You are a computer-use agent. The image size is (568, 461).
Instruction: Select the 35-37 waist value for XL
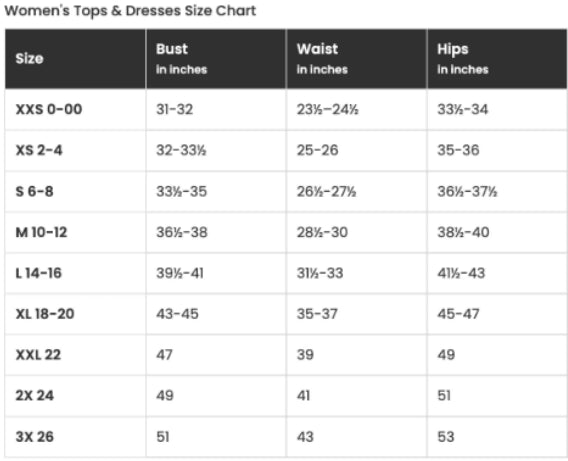317,314
